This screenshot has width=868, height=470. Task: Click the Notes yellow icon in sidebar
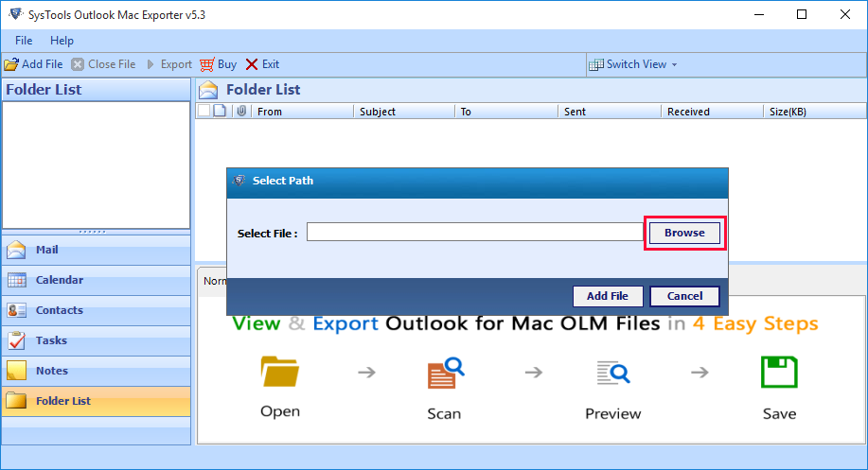[17, 371]
